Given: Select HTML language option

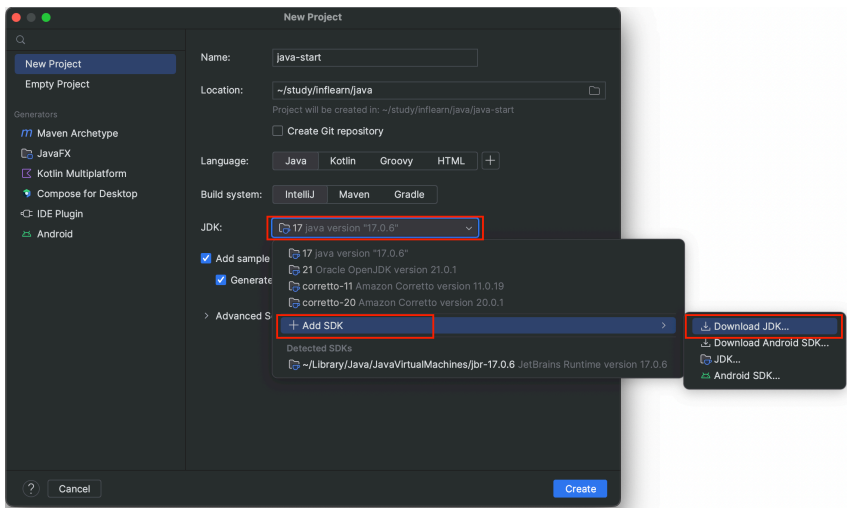Looking at the screenshot, I should [451, 161].
